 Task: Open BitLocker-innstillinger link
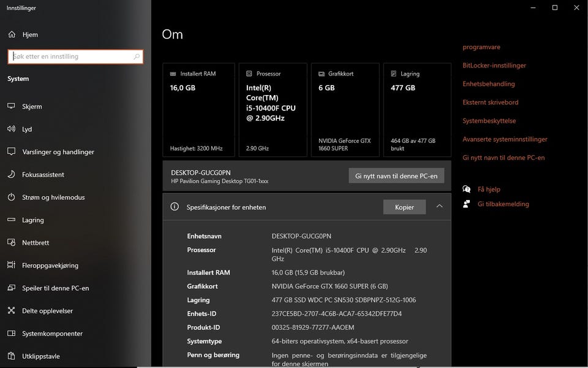pyautogui.click(x=494, y=66)
